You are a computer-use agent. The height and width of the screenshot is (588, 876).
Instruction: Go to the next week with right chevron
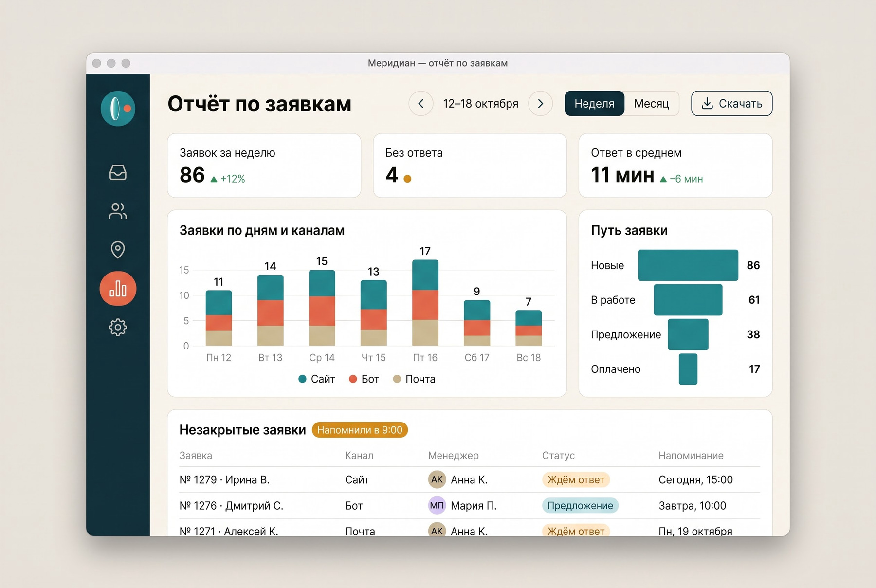coord(540,104)
